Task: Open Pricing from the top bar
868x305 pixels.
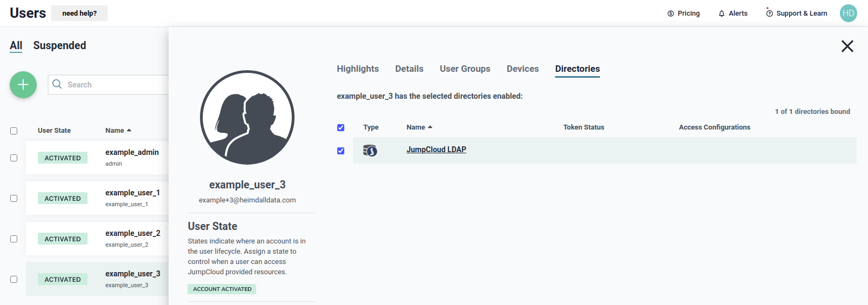Action: click(x=683, y=13)
